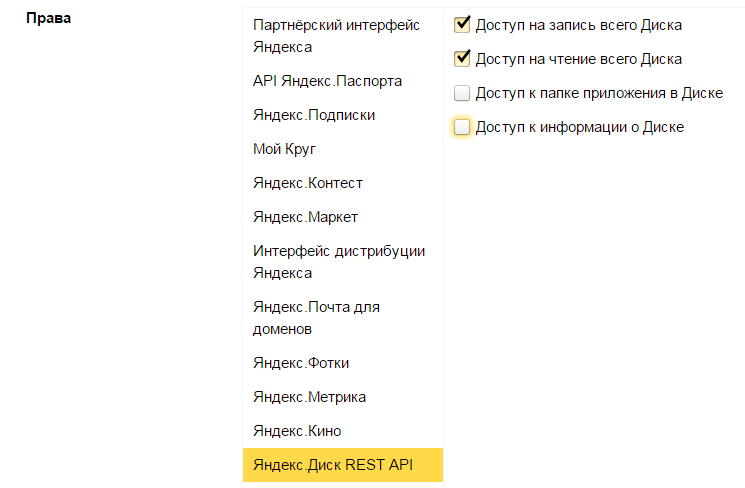Disable the Доступ на чтение всего Диска checkbox
This screenshot has height=488, width=745.
(x=462, y=59)
